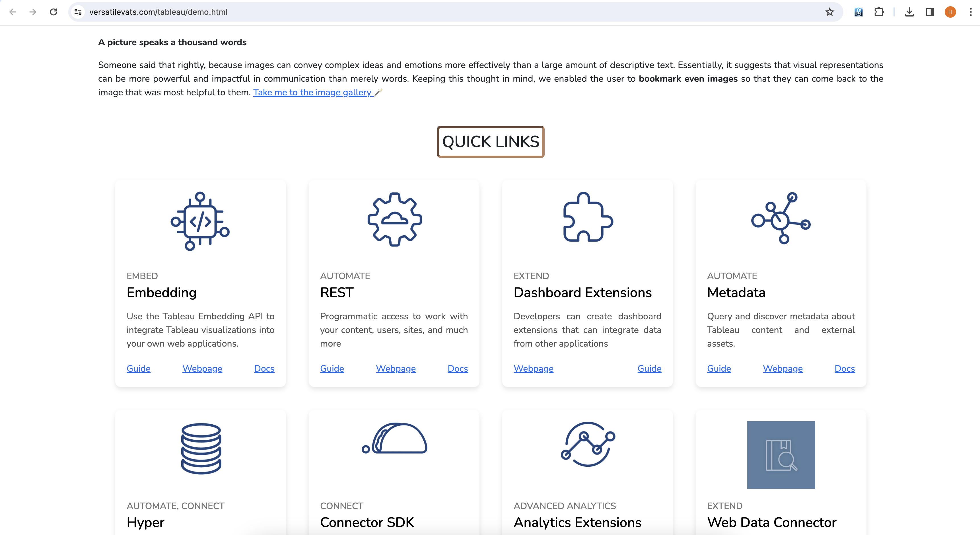Screen dimensions: 980x535
Task: Open the Embedding Guide link
Action: pos(139,368)
